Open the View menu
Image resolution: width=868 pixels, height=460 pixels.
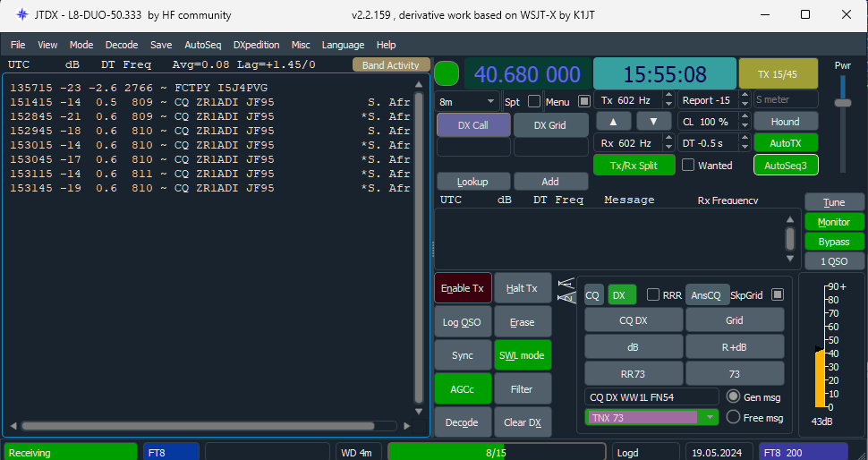pyautogui.click(x=47, y=45)
